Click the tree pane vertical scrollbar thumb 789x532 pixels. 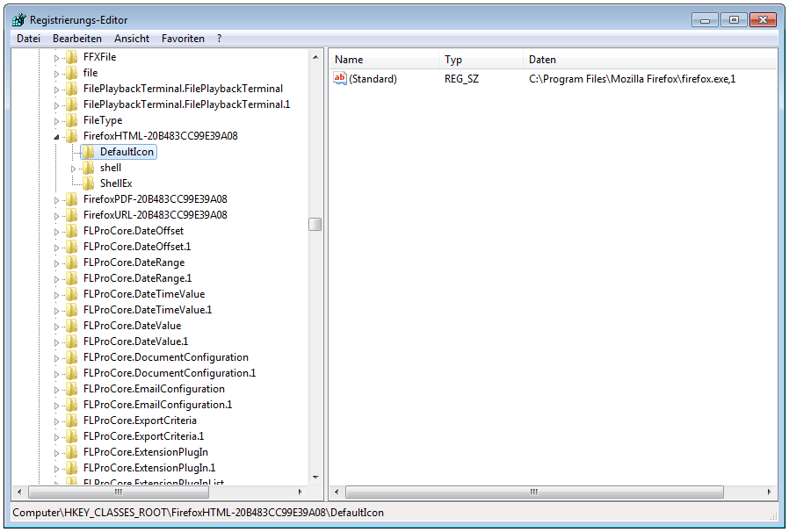tap(315, 224)
